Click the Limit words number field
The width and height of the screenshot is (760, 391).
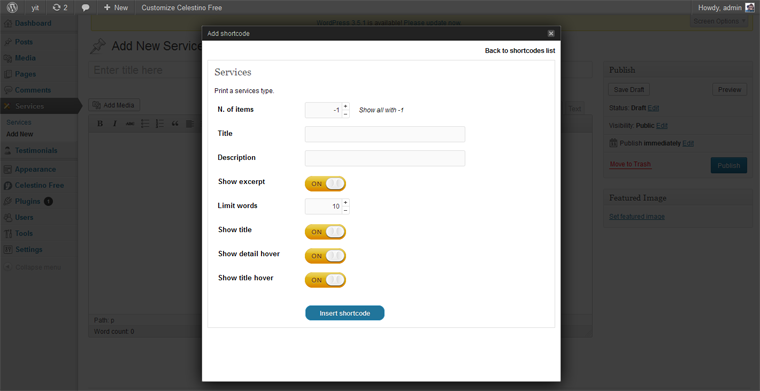(323, 206)
